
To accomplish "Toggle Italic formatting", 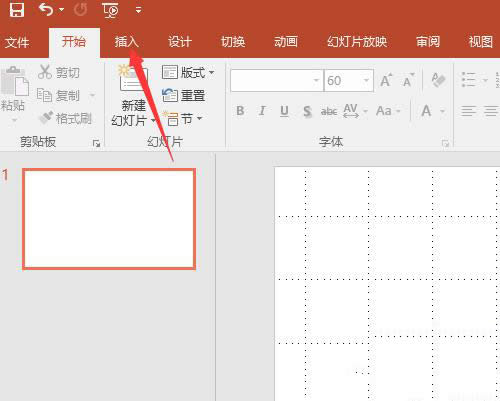I will [262, 111].
